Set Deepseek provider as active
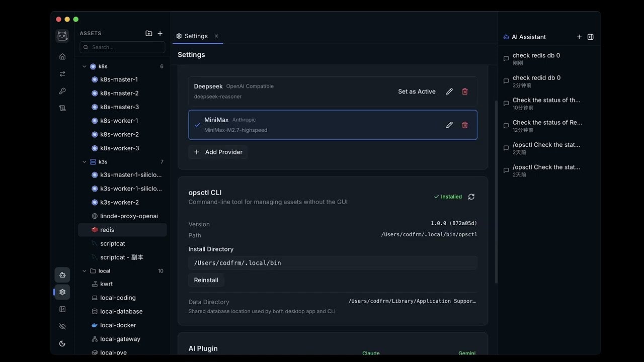Image resolution: width=644 pixels, height=362 pixels. coord(417,92)
